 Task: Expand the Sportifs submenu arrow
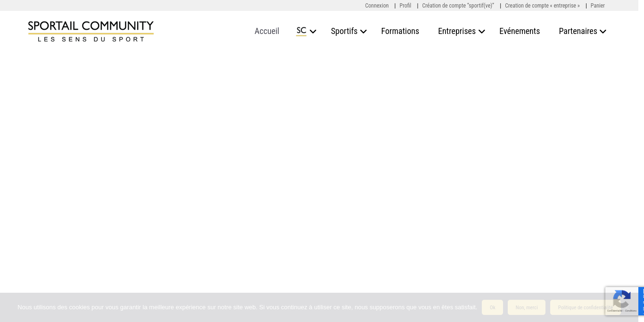(363, 32)
